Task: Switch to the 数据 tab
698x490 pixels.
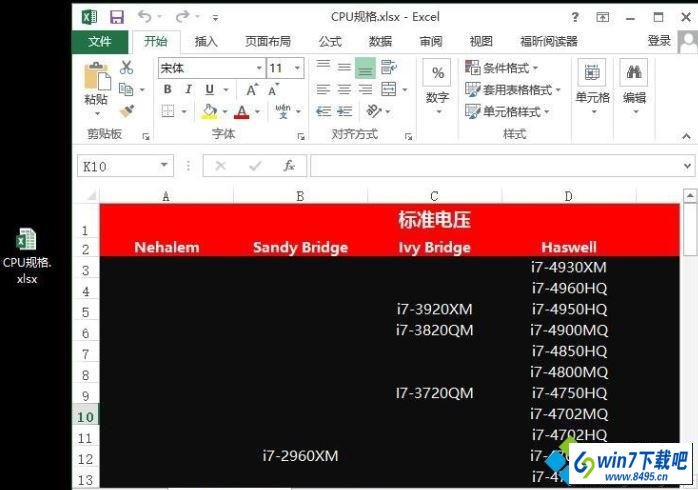Action: point(381,42)
